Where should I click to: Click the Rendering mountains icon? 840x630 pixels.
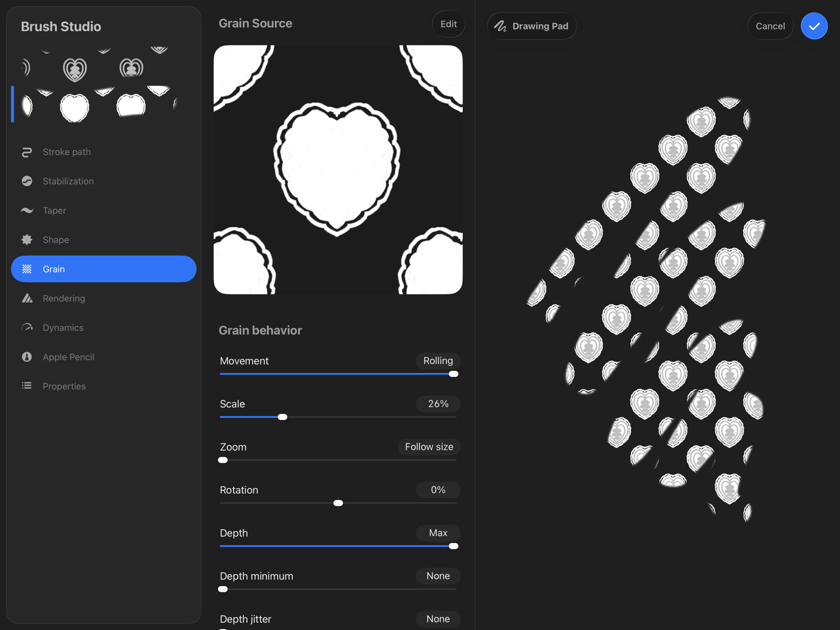coord(27,298)
